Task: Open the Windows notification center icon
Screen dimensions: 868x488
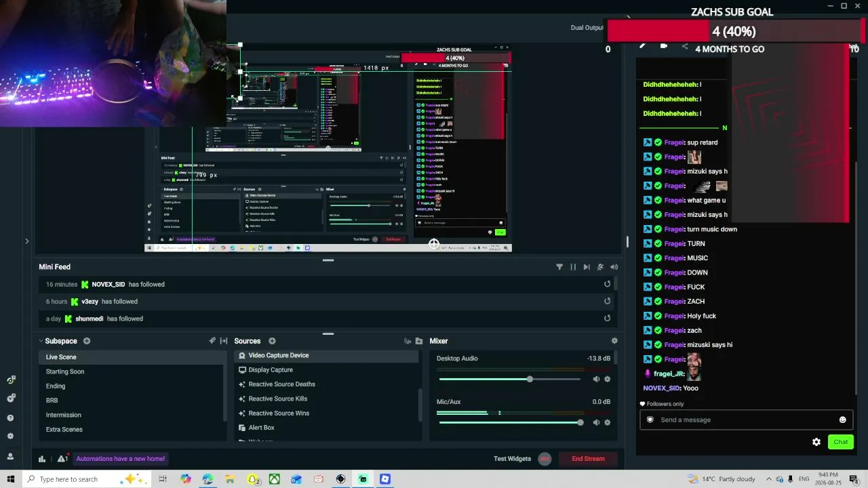Action: pyautogui.click(x=854, y=479)
